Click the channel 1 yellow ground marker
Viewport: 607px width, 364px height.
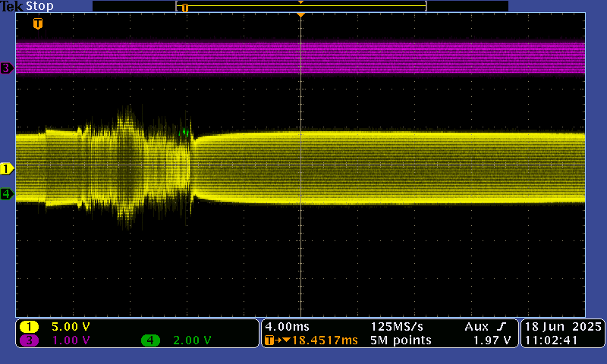(x=7, y=168)
